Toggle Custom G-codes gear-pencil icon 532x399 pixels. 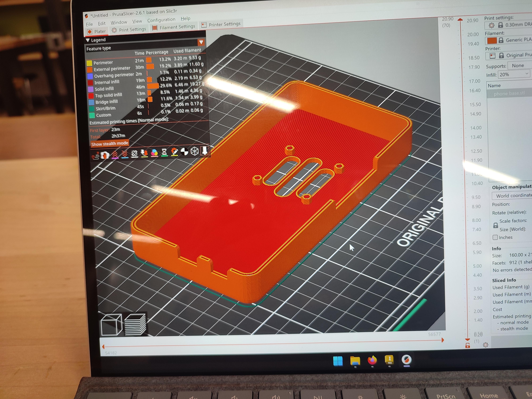point(174,151)
